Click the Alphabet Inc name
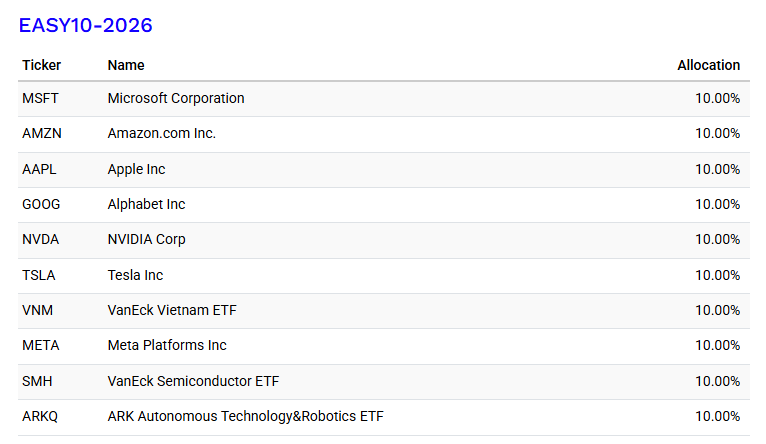This screenshot has height=444, width=766. [x=146, y=204]
